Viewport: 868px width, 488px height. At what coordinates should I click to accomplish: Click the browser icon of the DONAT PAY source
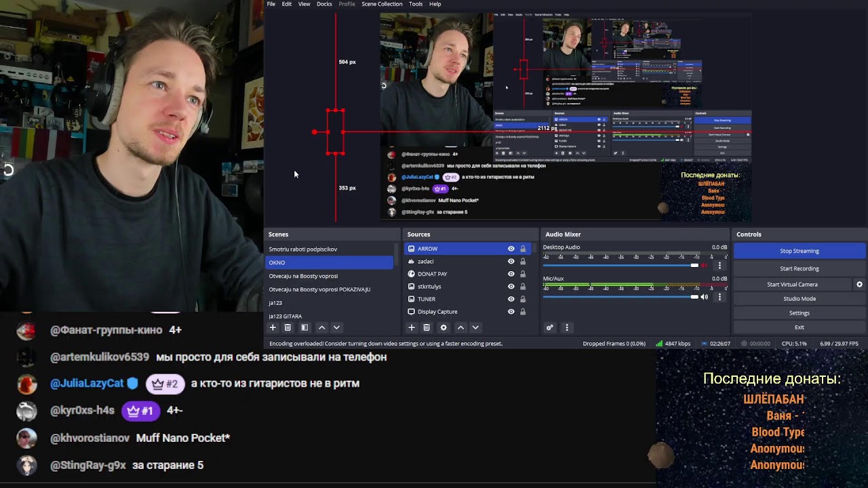(412, 274)
